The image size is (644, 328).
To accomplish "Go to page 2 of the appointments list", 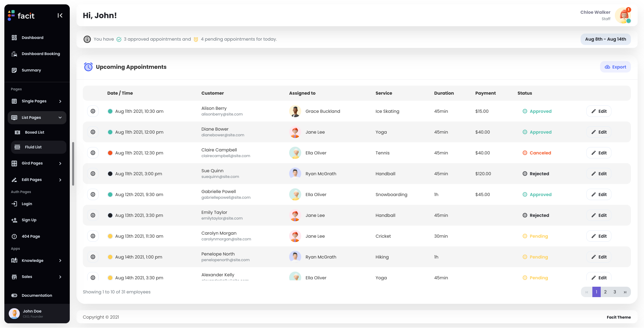I will click(605, 292).
